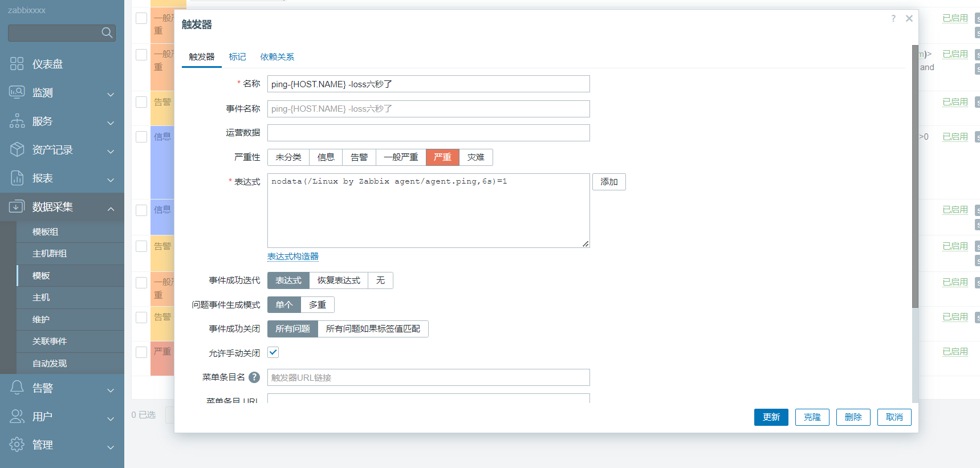Viewport: 980px width, 468px height.
Task: Switch to the 标记 tab
Action: [x=237, y=57]
